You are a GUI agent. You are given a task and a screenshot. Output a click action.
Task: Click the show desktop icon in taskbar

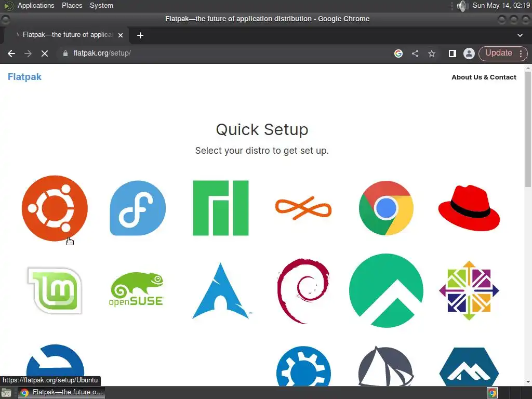point(6,393)
